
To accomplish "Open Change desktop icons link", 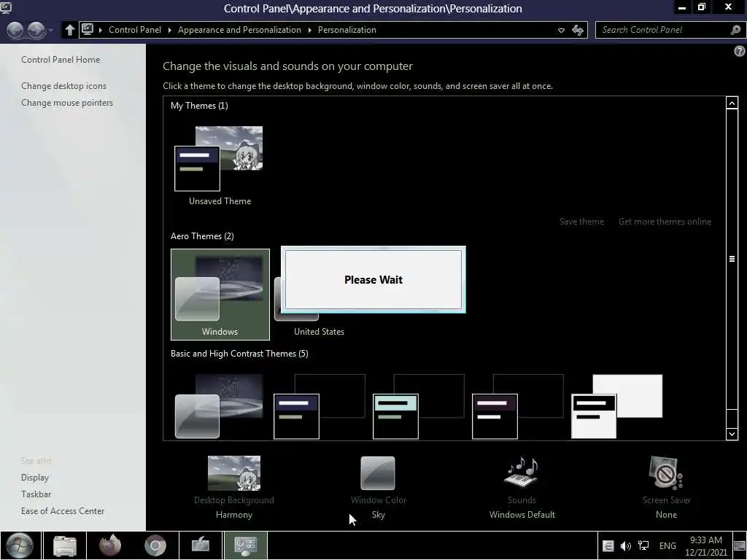I will click(x=64, y=86).
